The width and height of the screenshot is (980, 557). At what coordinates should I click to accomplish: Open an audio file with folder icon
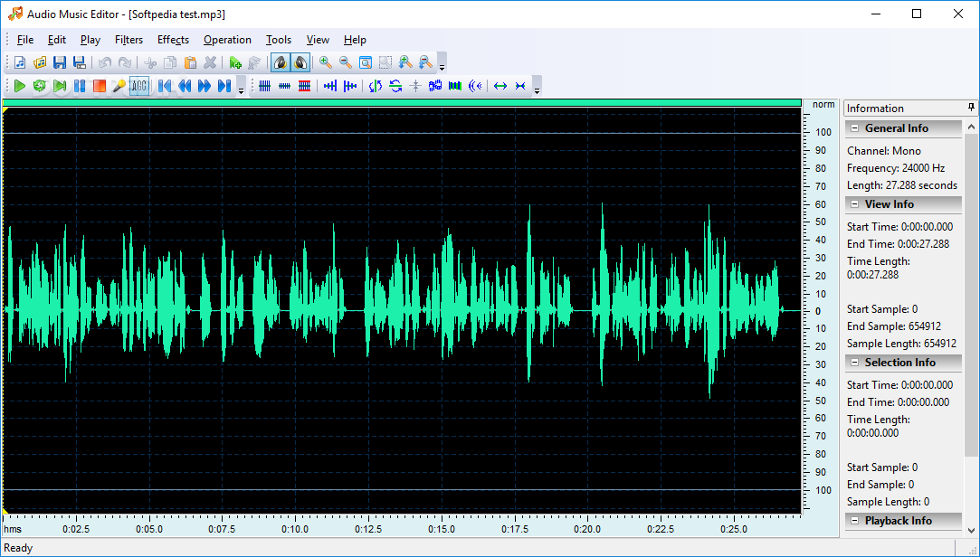[40, 62]
